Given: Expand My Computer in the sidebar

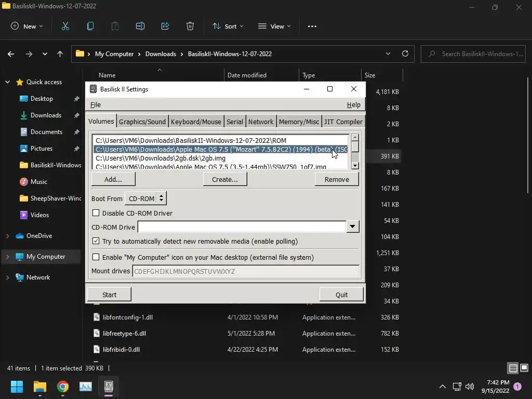Looking at the screenshot, I should [x=7, y=257].
